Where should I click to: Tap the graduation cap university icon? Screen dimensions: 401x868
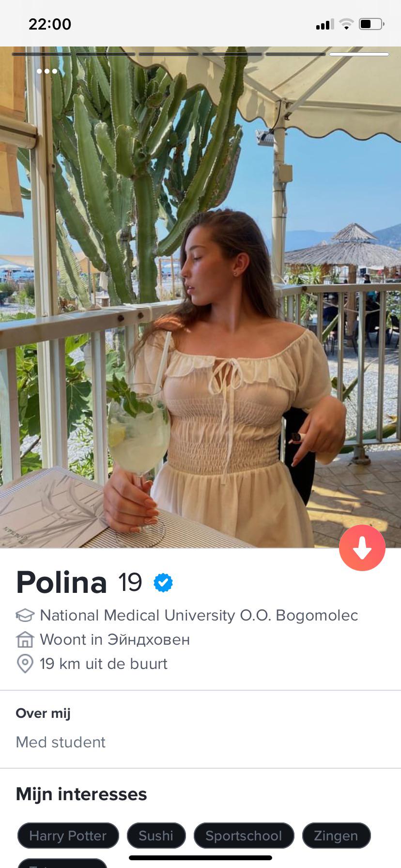tap(25, 615)
